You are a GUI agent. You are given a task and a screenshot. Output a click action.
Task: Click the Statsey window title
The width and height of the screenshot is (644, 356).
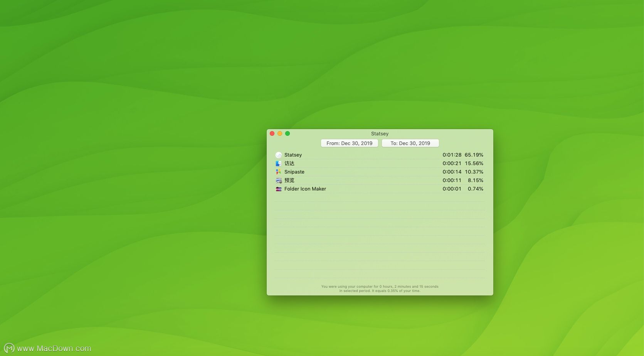pyautogui.click(x=380, y=134)
